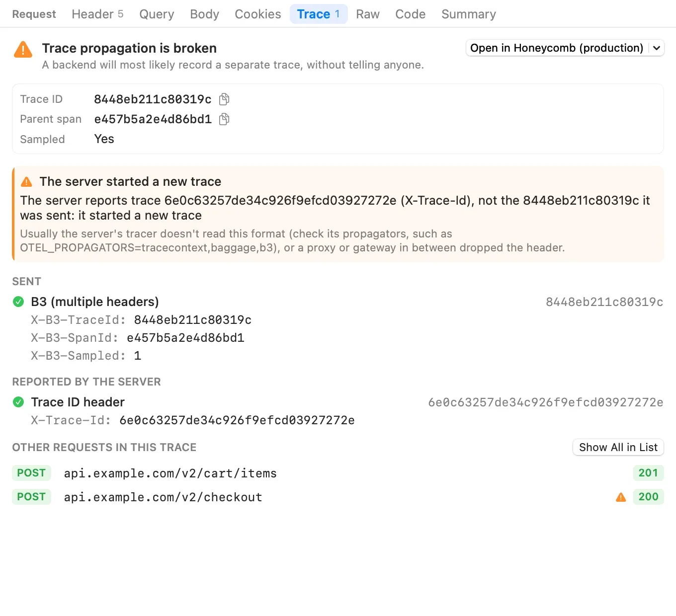View the Summary tab

pyautogui.click(x=469, y=14)
